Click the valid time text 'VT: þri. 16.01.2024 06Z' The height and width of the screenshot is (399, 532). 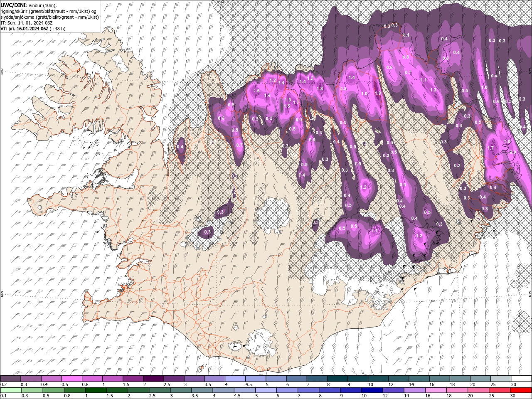click(x=25, y=29)
